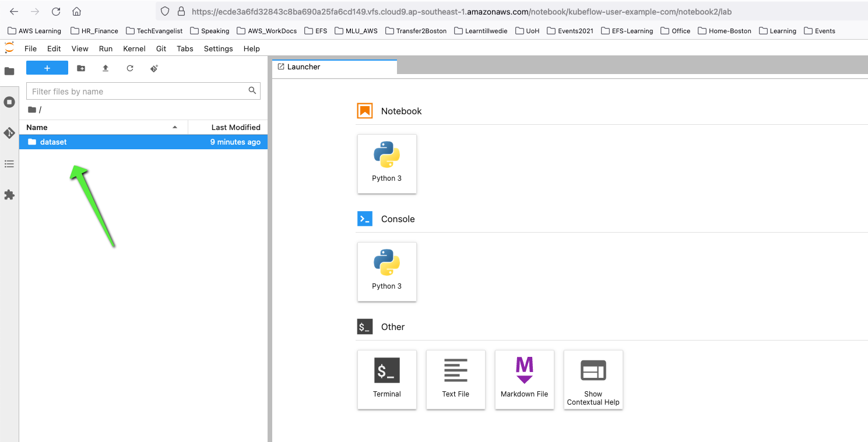
Task: Open Transfer2Boston bookmark folder
Action: [416, 31]
